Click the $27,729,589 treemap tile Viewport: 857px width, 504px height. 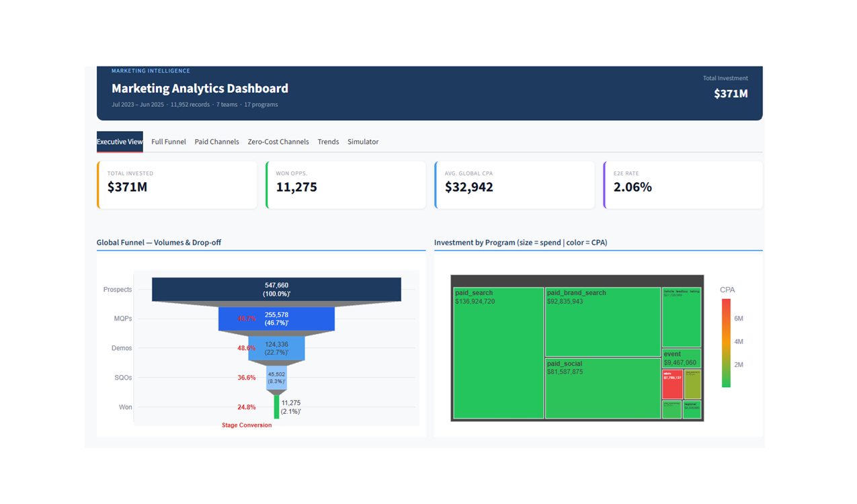(x=682, y=317)
